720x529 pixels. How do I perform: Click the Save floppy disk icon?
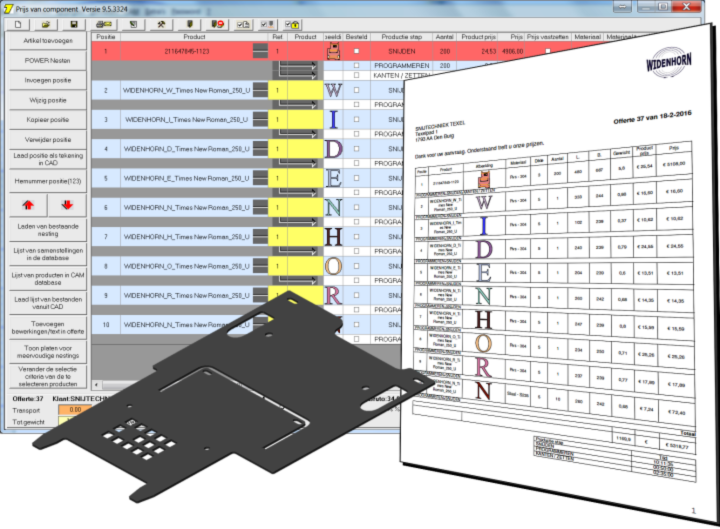74,22
